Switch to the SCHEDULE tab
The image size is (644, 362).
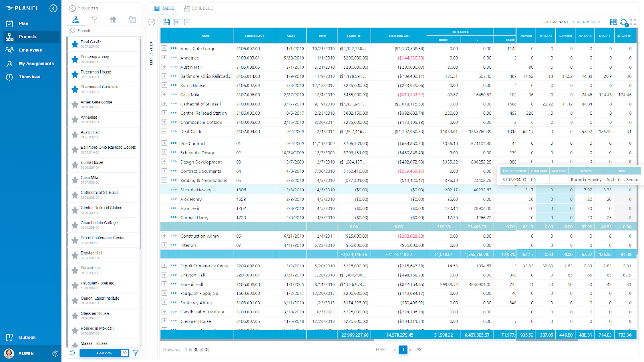click(198, 8)
